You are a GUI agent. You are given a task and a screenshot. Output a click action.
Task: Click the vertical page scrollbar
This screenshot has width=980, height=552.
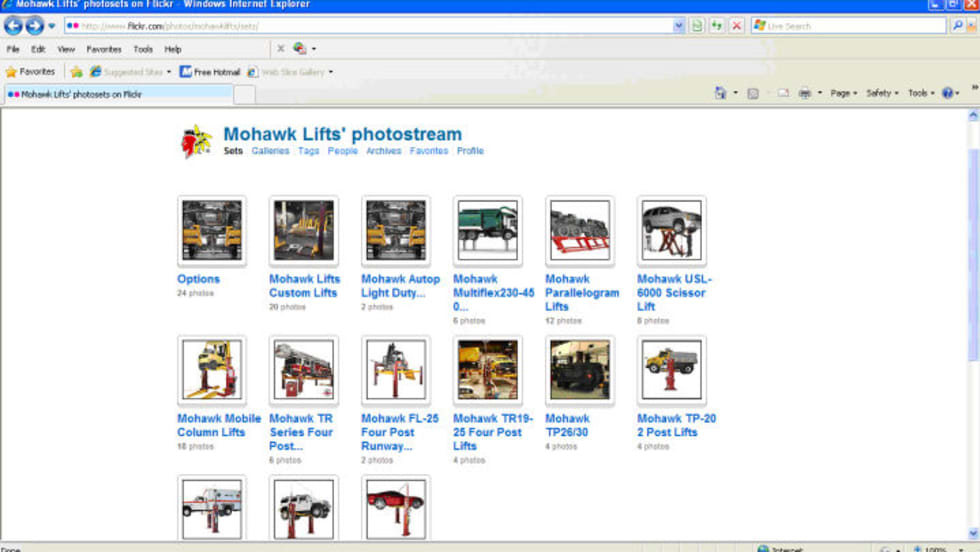(973, 250)
